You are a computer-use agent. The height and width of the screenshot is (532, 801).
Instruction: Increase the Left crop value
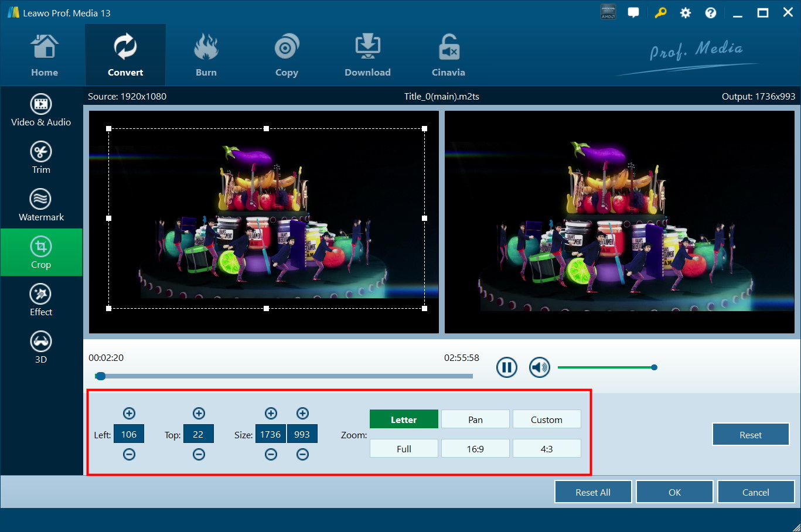pos(129,414)
